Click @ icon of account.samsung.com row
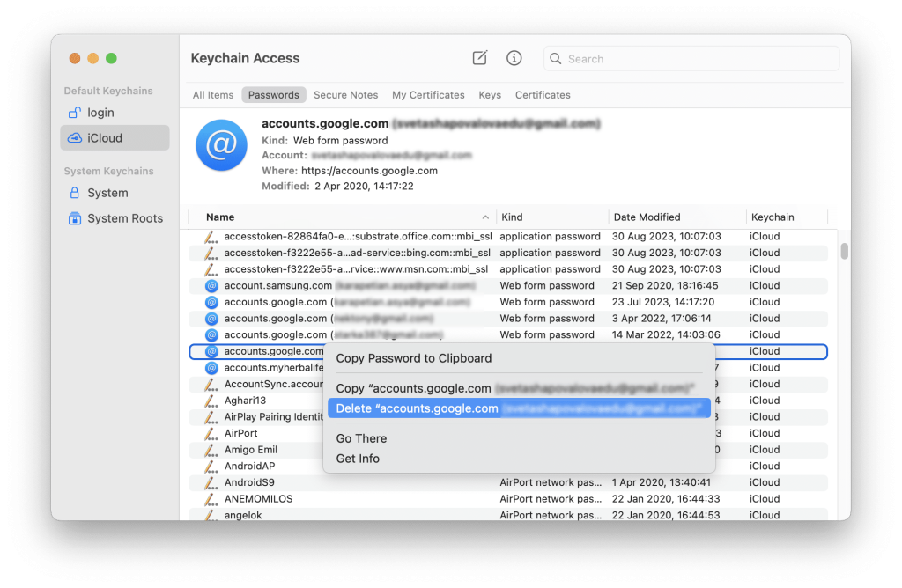This screenshot has height=588, width=902. pos(211,286)
